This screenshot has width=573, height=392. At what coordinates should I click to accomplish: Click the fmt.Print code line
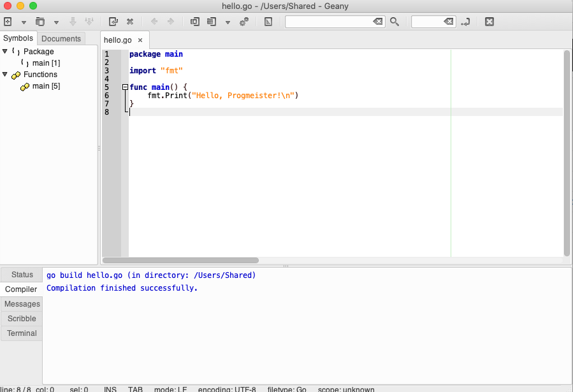(x=223, y=96)
